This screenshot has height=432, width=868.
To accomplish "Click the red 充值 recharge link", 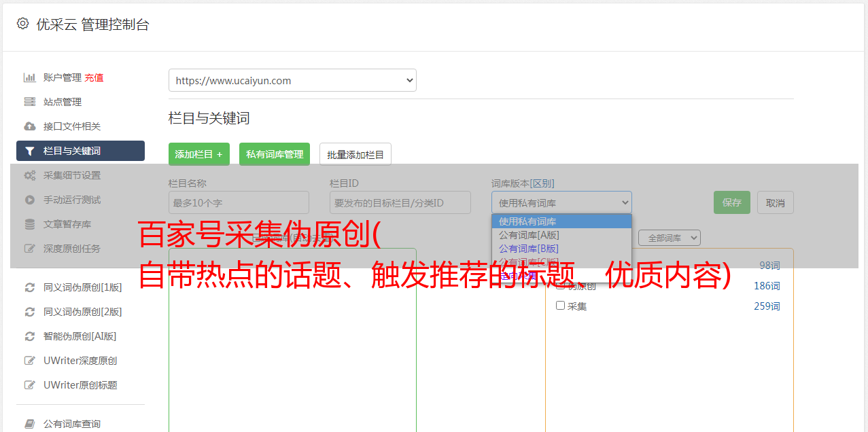I will 94,77.
